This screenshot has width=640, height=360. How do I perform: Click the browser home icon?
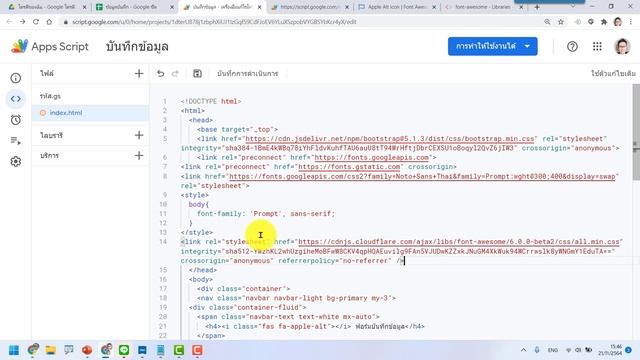click(x=49, y=22)
